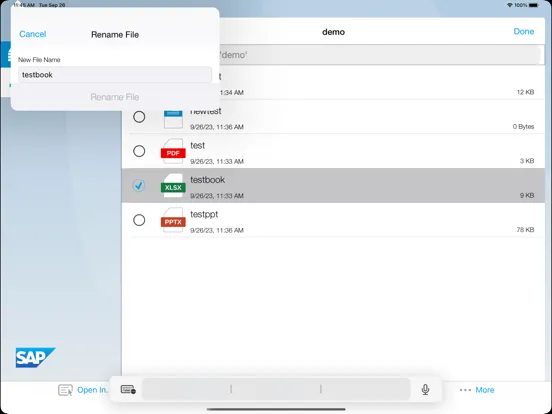Open the testppt PPTX file icon
This screenshot has width=552, height=414.
pyautogui.click(x=173, y=220)
